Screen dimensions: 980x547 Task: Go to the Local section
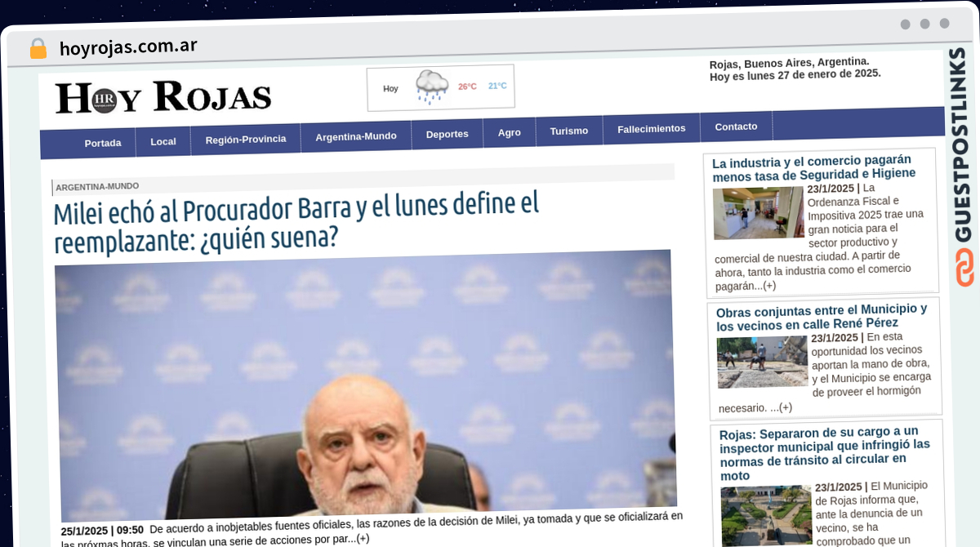(x=163, y=141)
